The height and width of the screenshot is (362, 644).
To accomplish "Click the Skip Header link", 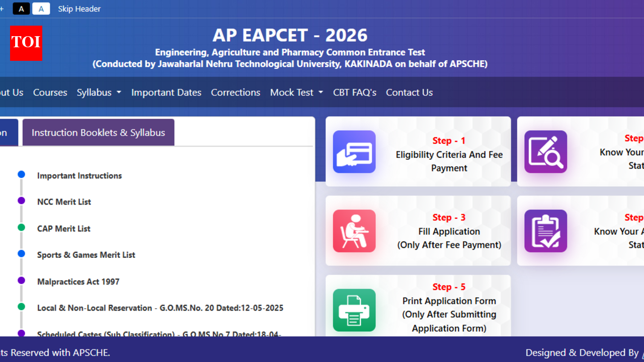I will click(79, 9).
